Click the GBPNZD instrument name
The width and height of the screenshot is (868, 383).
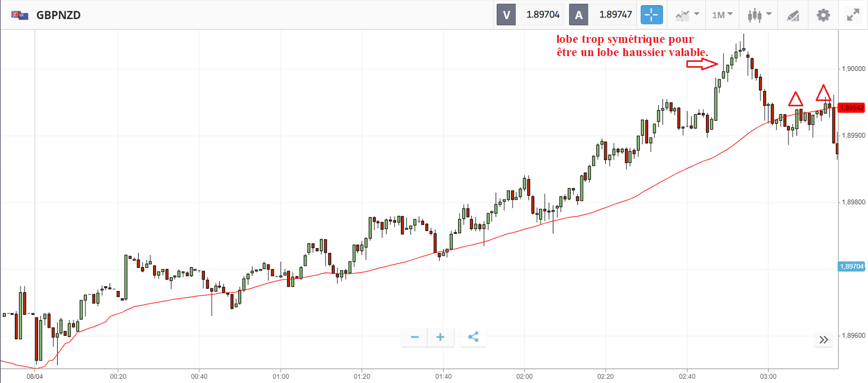pos(58,15)
